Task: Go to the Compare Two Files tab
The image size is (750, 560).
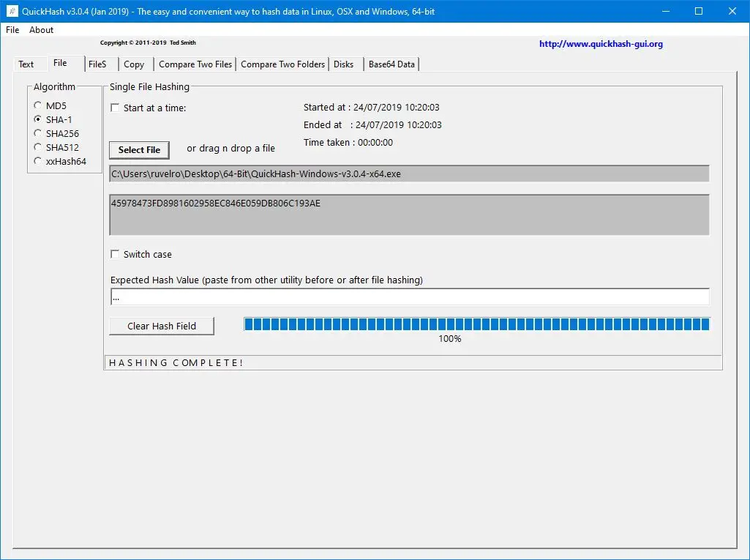Action: 195,64
